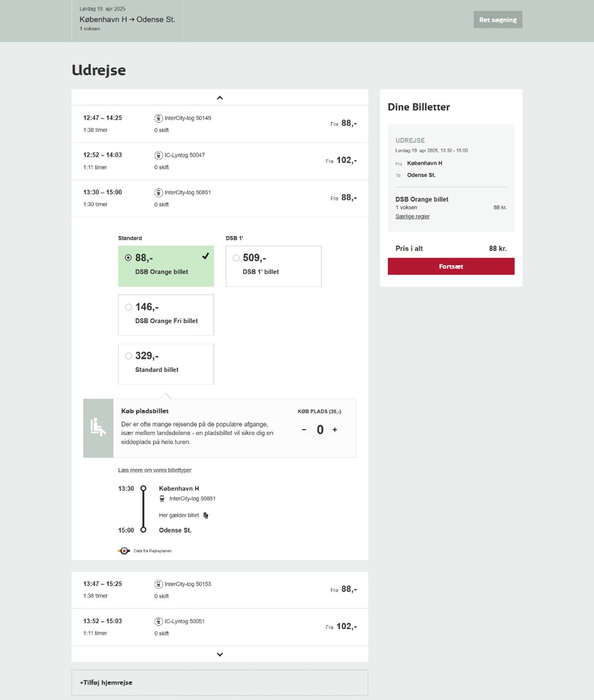This screenshot has height=700, width=594.
Task: Show earlier departures with the up chevron
Action: click(220, 98)
